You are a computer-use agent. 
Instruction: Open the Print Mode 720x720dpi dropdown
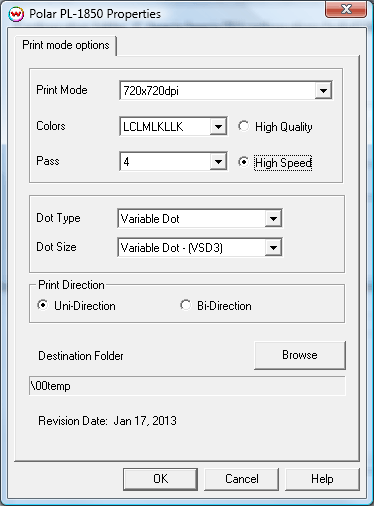tap(226, 90)
